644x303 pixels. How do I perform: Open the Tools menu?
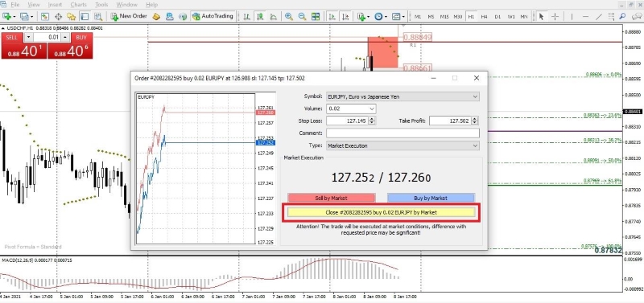point(101,5)
